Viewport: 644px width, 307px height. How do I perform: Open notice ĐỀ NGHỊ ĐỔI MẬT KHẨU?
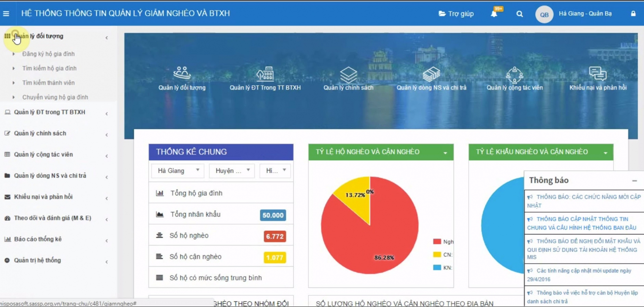tap(584, 249)
